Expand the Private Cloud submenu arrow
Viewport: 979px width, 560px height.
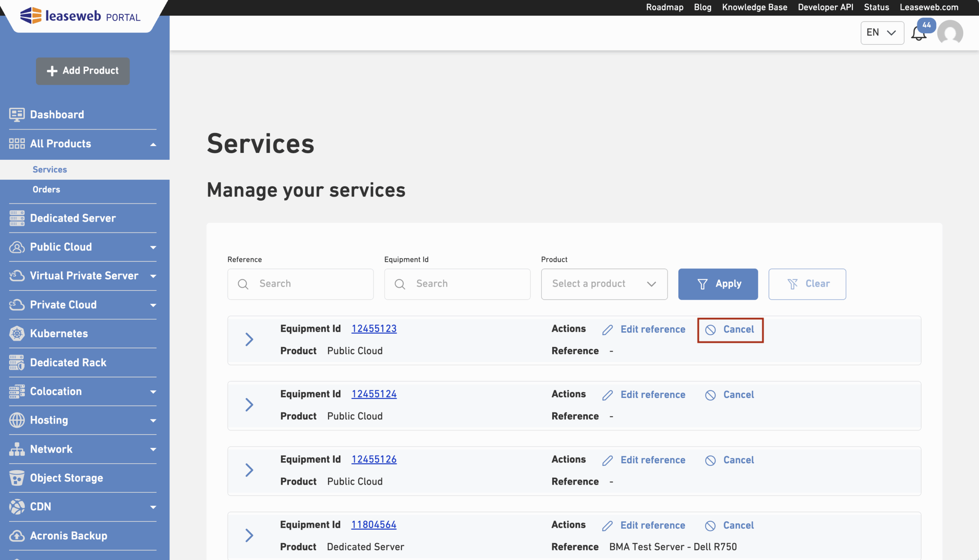coord(153,305)
